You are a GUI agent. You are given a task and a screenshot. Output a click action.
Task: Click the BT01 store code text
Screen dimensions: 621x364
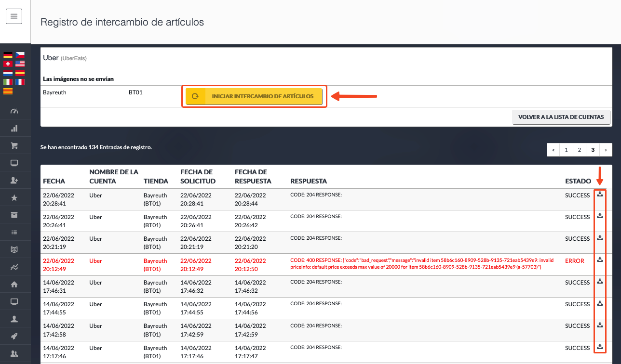pos(135,92)
